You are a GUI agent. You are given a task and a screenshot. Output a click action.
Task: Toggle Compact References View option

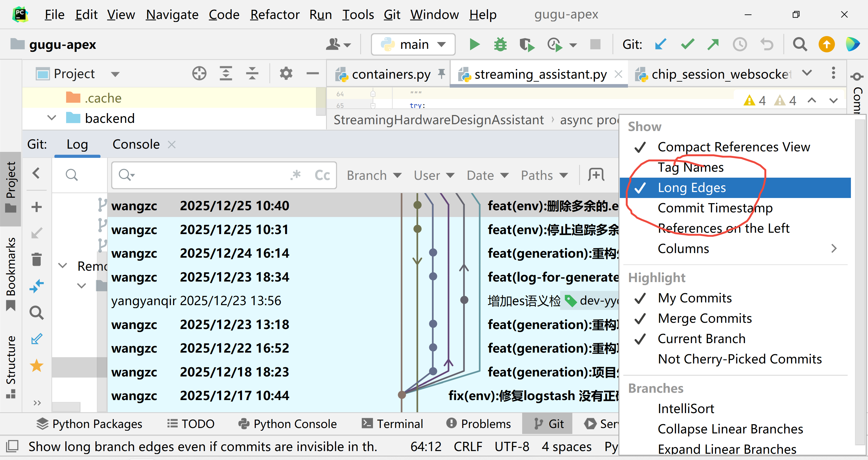pyautogui.click(x=733, y=147)
